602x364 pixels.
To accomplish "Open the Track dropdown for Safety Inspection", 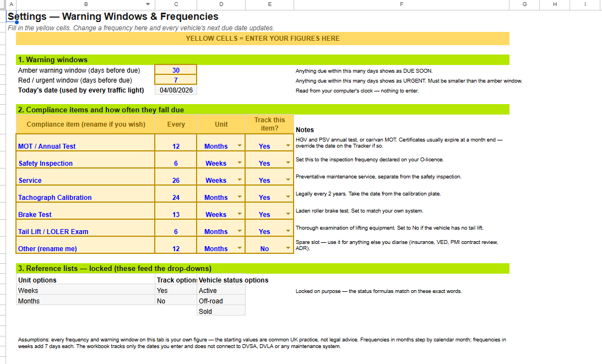I will coord(288,163).
